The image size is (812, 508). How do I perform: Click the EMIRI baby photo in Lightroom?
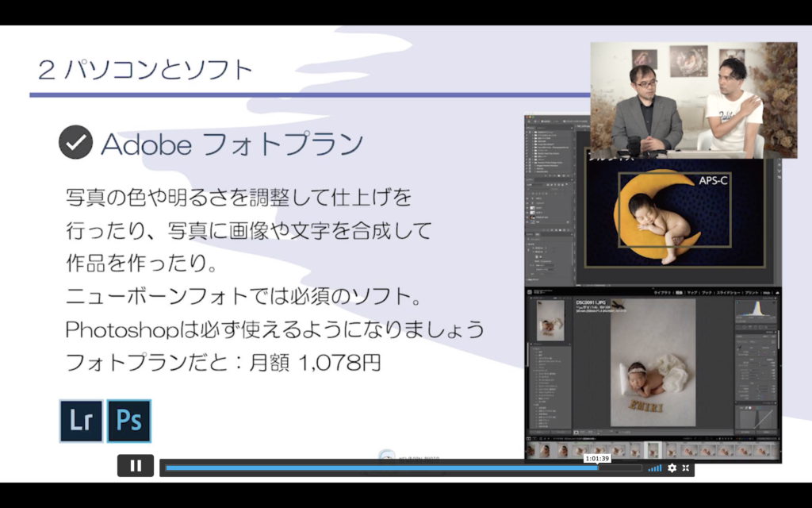coord(653,363)
